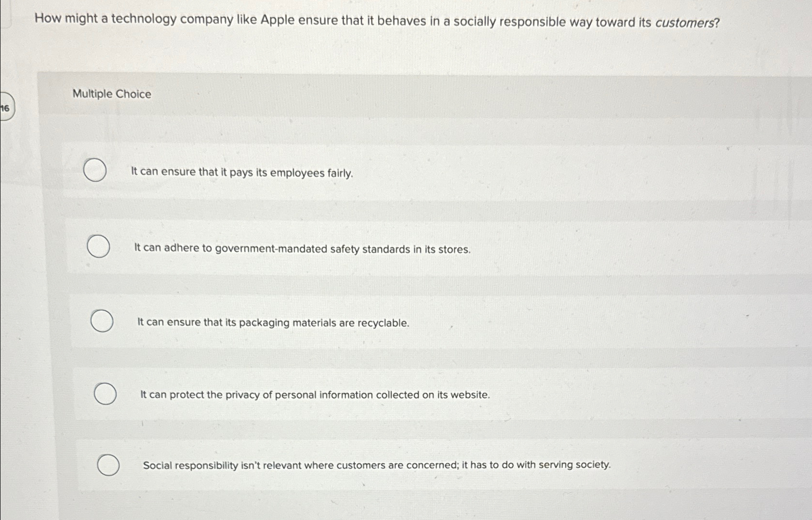Select the radio button for 'pays its employees fairly'
The height and width of the screenshot is (520, 812).
[x=94, y=170]
